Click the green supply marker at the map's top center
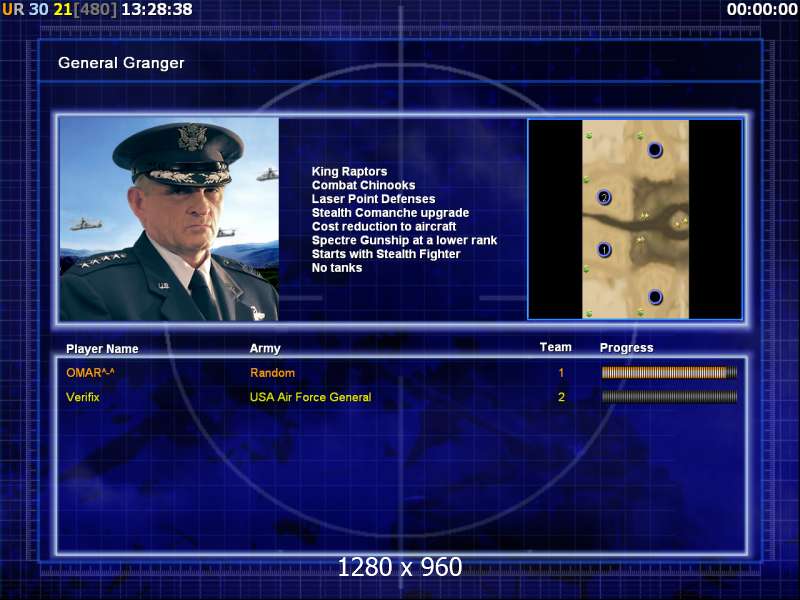Screen dimensions: 800x600 [640, 135]
